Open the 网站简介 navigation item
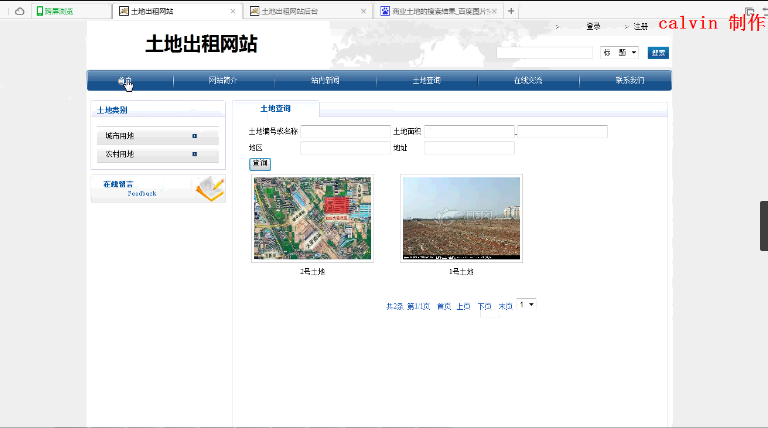768x428 pixels. coord(223,80)
